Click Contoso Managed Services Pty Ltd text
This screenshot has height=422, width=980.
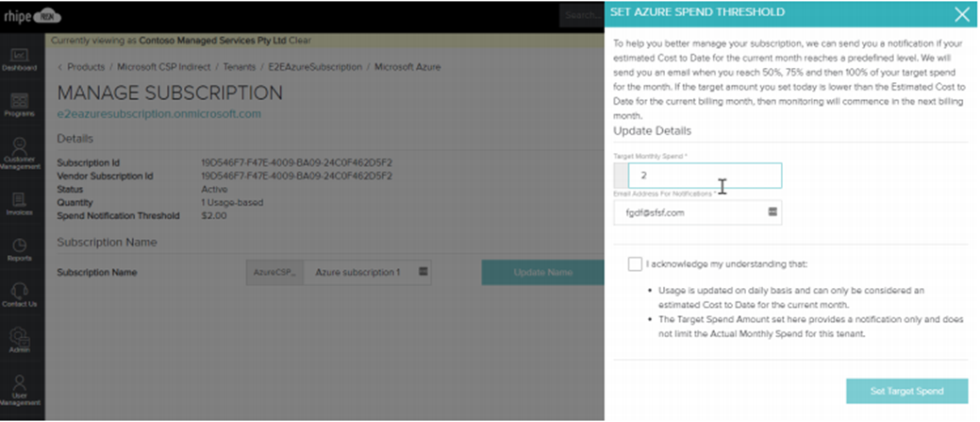pos(212,40)
